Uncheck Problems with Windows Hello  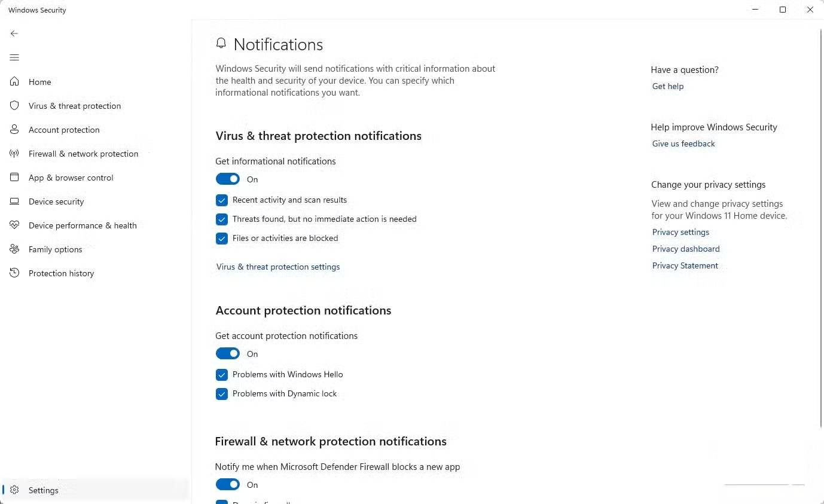(x=222, y=375)
